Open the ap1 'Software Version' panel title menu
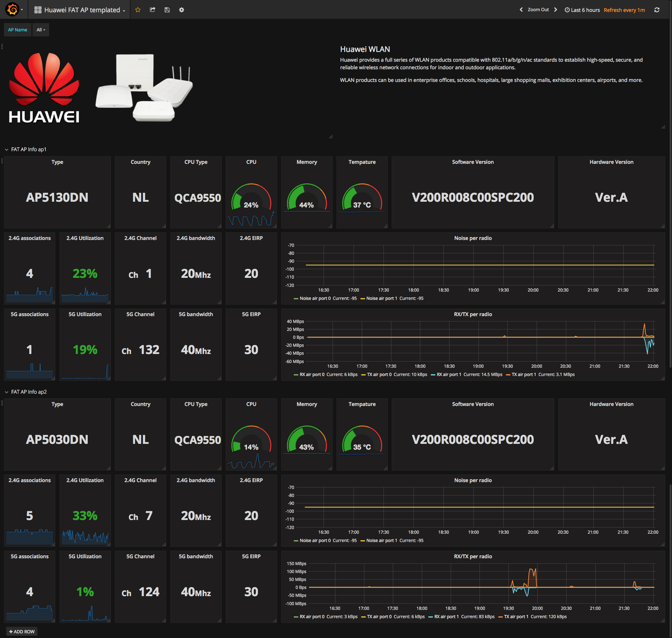Screen dimensions: 672x638 pos(473,162)
